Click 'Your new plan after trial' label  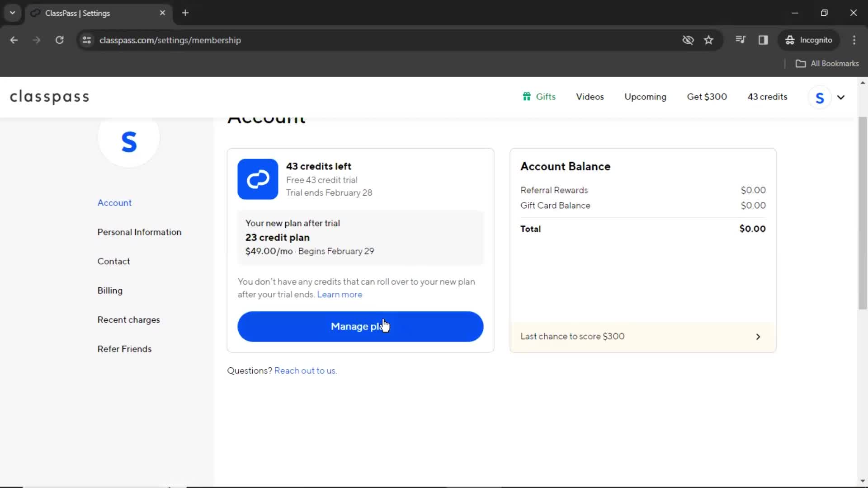pyautogui.click(x=292, y=223)
